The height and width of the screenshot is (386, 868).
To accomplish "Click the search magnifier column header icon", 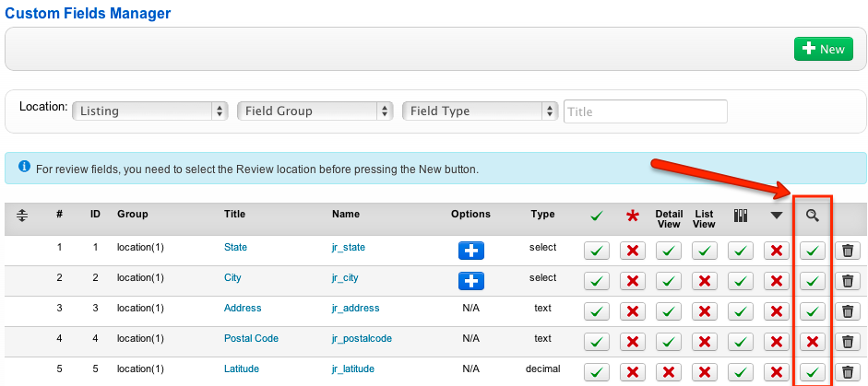I will point(812,216).
